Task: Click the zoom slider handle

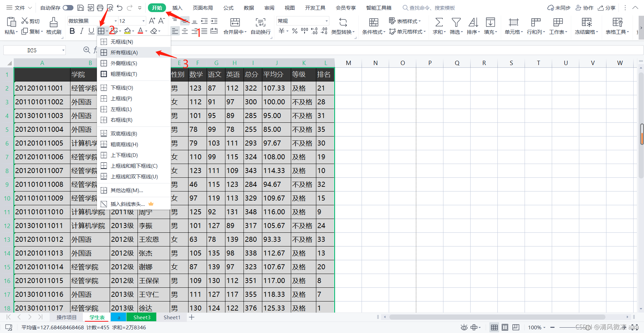Action: [588, 327]
